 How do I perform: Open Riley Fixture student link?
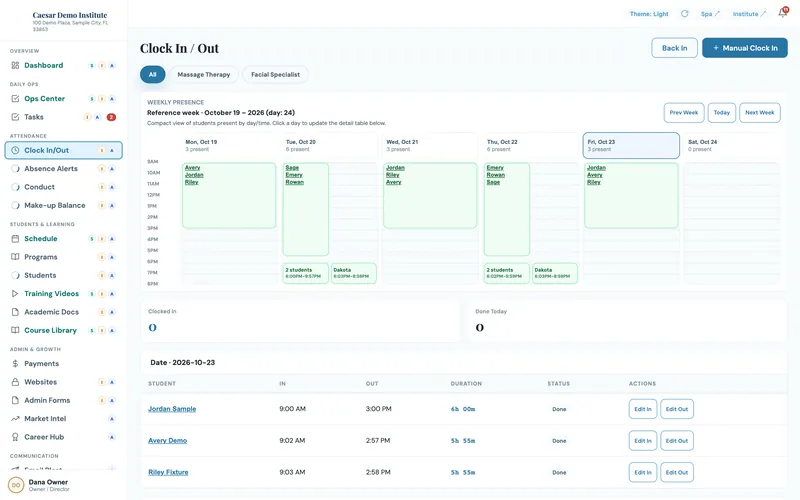(x=168, y=472)
